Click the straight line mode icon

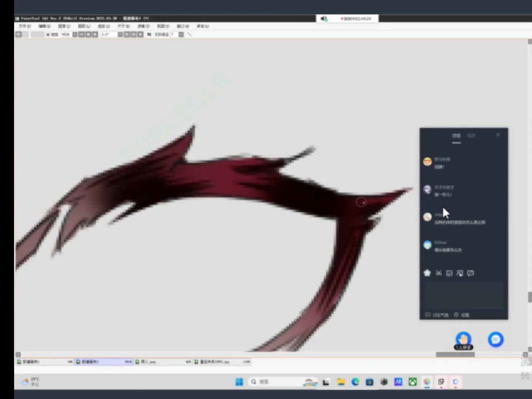click(x=190, y=34)
